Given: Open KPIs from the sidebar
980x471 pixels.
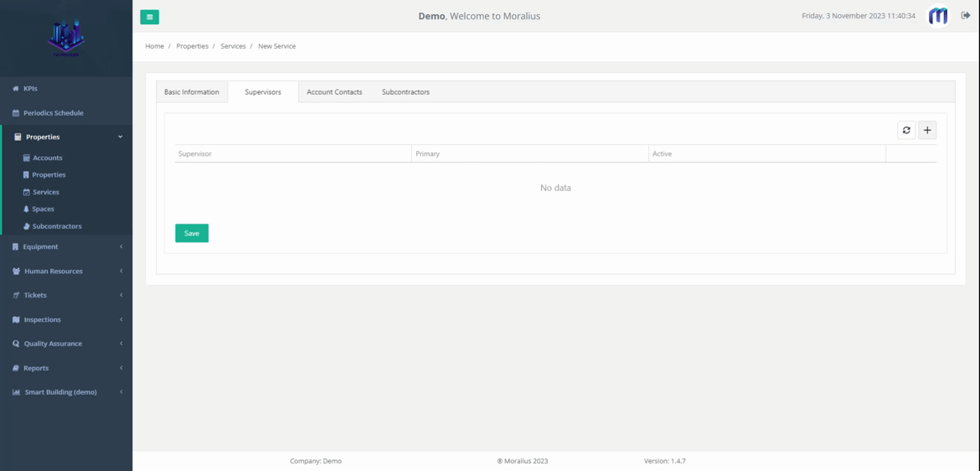Looking at the screenshot, I should pyautogui.click(x=30, y=88).
